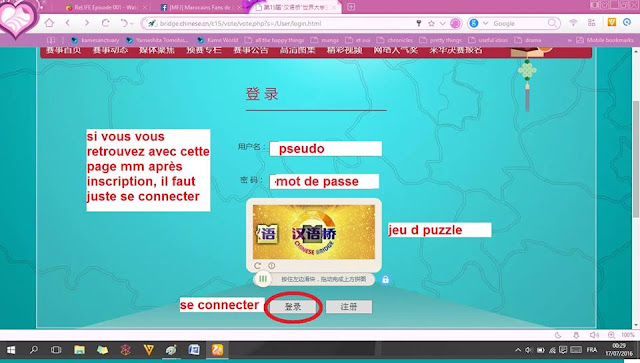Close the ReLIFE Episode 001 tab
Image resolution: width=640 pixels, height=363 pixels.
point(144,7)
